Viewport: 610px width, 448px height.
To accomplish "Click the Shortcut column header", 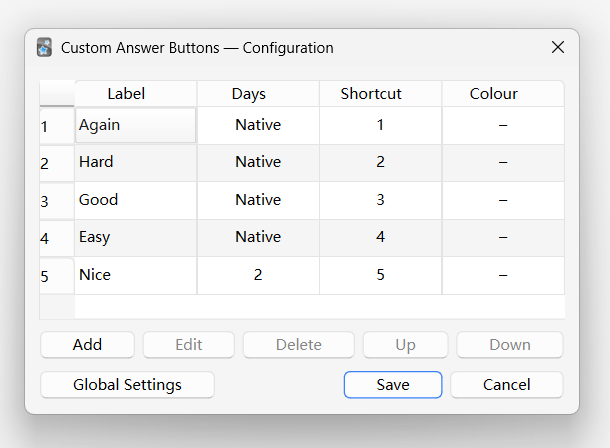I will [x=380, y=93].
